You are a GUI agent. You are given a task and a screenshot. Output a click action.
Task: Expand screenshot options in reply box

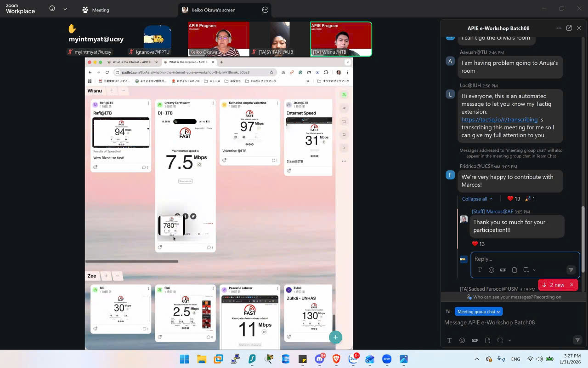[x=534, y=270]
